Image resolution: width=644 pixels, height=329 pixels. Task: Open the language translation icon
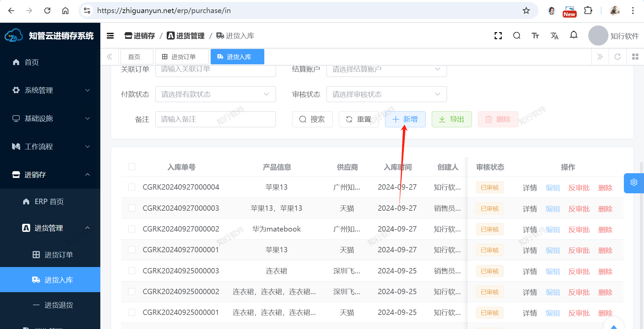click(x=554, y=36)
